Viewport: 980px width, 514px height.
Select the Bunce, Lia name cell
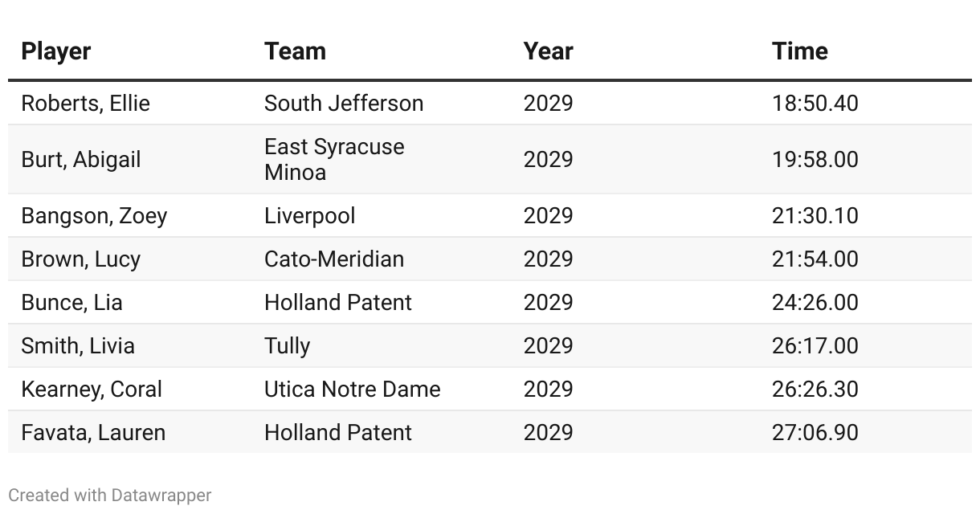click(x=71, y=303)
